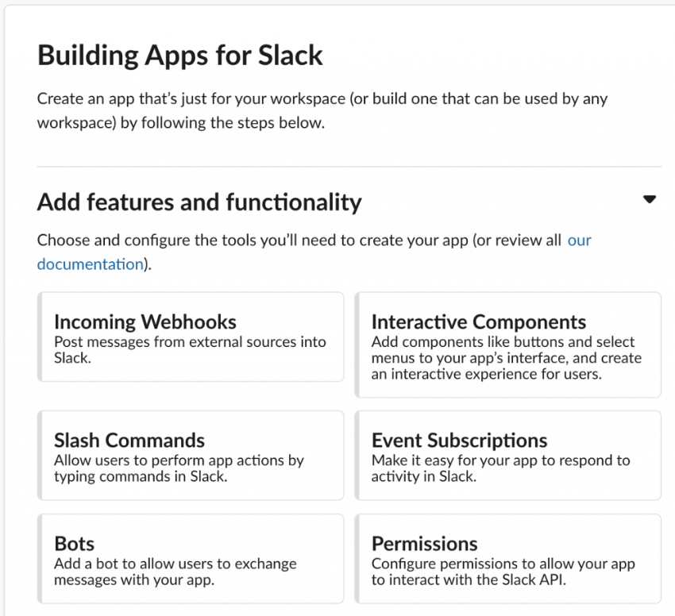The image size is (675, 616).
Task: Click the 'Create an app that's just' intro paragraph
Action: 322,110
